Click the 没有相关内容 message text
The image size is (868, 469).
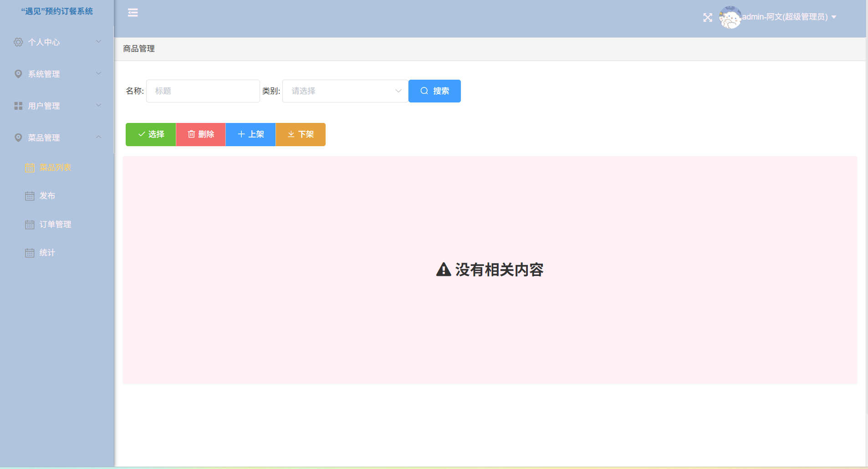[x=499, y=270]
